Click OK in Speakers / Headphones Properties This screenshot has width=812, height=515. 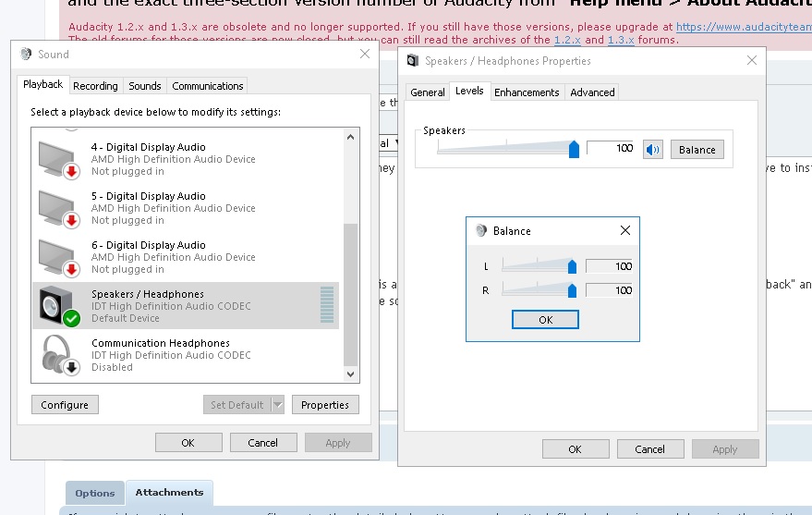[x=575, y=449]
